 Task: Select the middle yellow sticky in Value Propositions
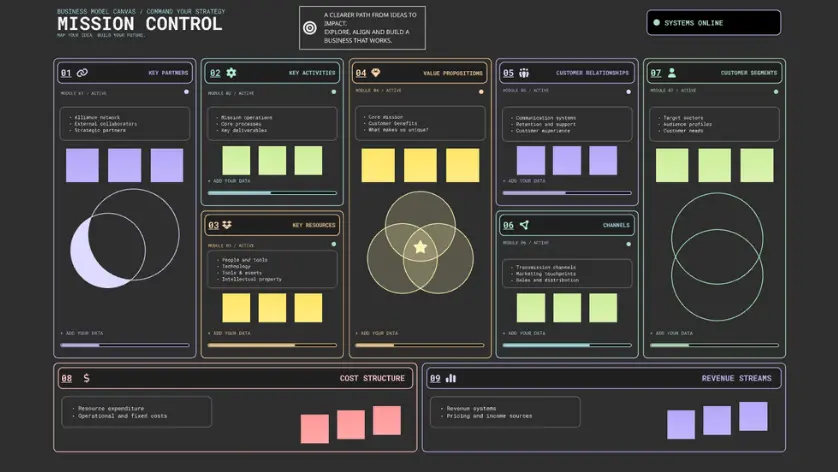tap(420, 165)
